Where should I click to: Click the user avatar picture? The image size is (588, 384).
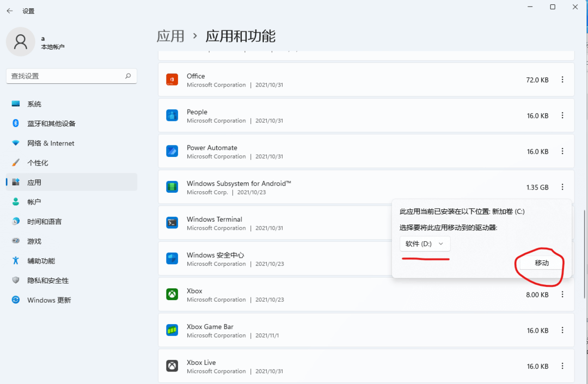pyautogui.click(x=21, y=41)
